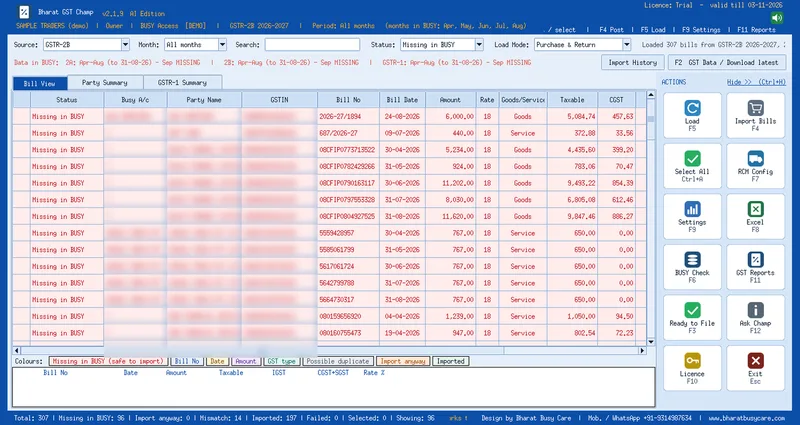Switch to GSTR-1 Summary tab

coord(182,83)
